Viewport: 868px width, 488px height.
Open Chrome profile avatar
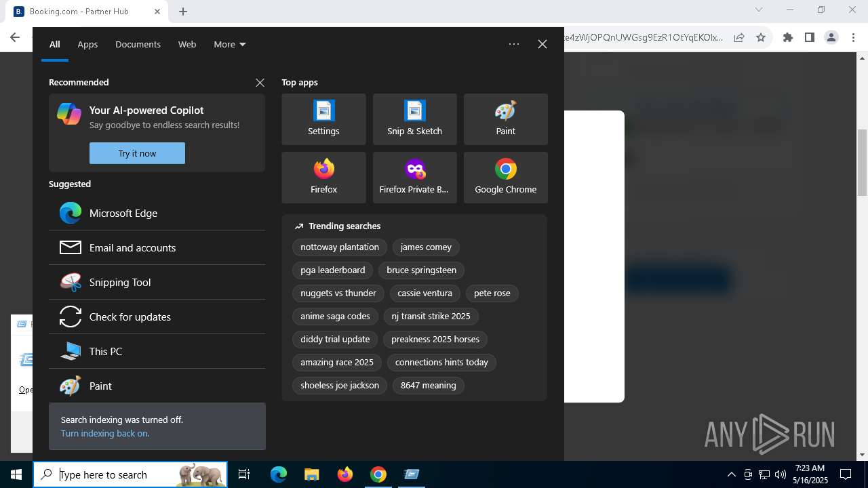click(831, 37)
